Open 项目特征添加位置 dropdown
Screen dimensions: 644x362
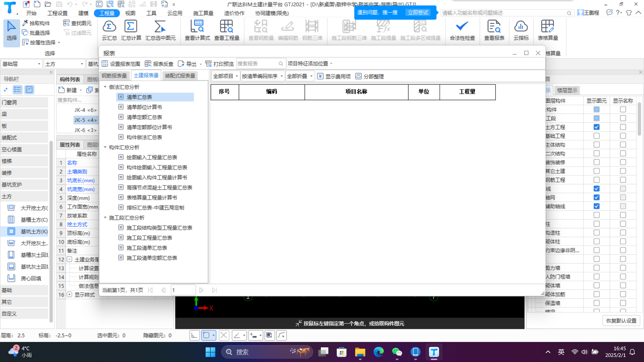coord(310,64)
